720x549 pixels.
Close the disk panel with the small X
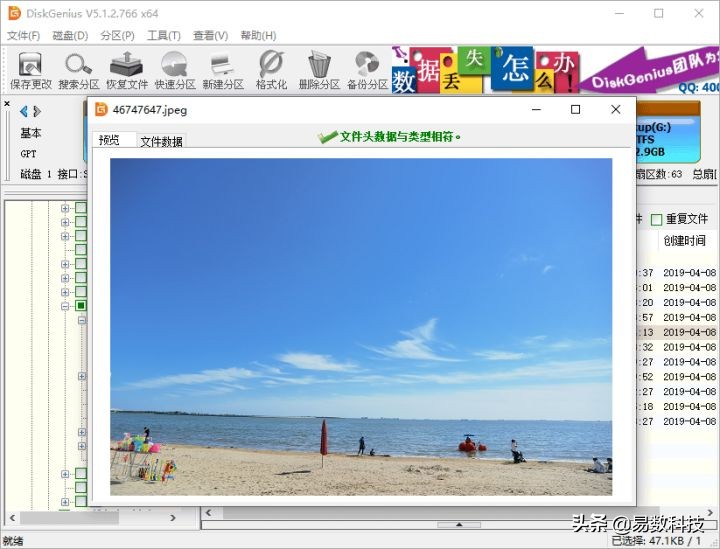pyautogui.click(x=7, y=104)
